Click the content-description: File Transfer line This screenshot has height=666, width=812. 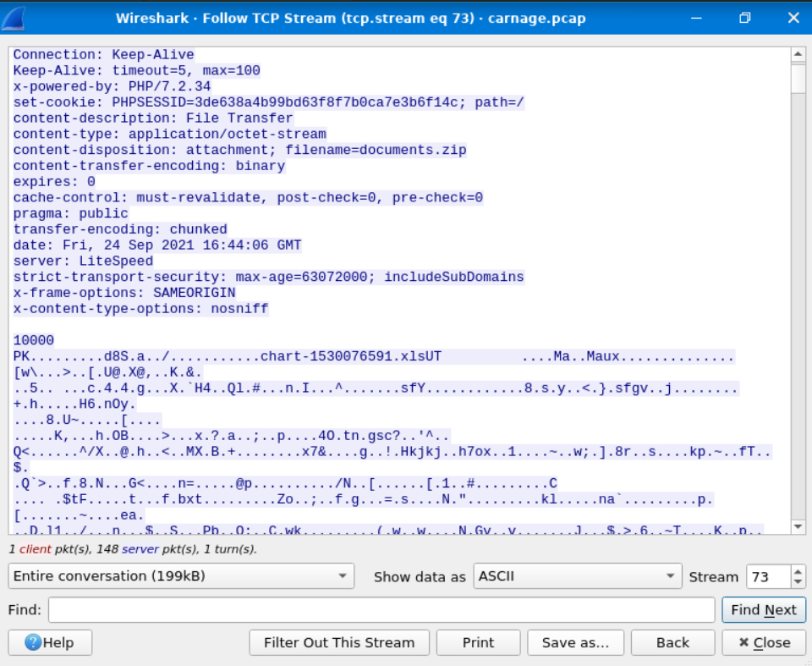click(153, 118)
